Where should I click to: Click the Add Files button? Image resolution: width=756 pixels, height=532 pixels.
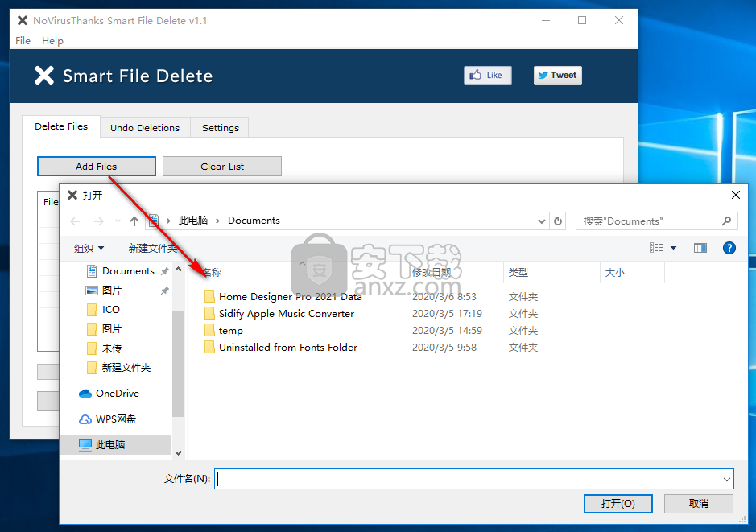[97, 167]
